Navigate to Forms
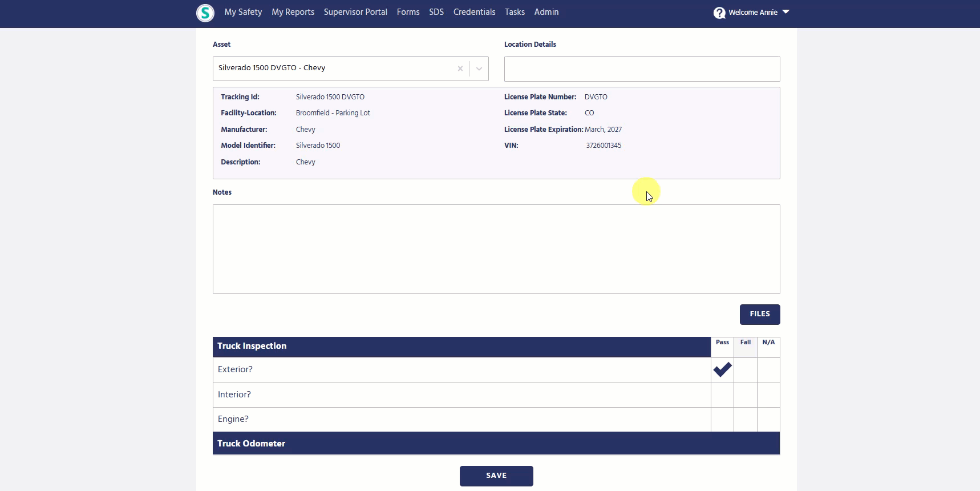 coord(408,12)
